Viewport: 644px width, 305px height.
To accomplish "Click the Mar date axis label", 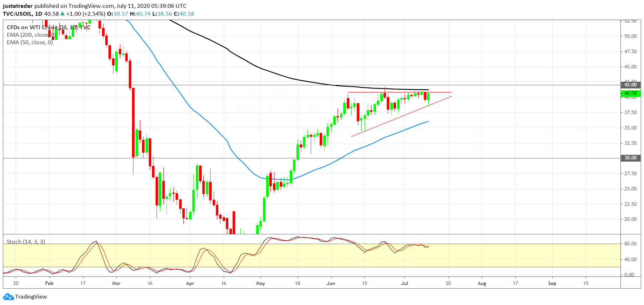I will click(116, 284).
